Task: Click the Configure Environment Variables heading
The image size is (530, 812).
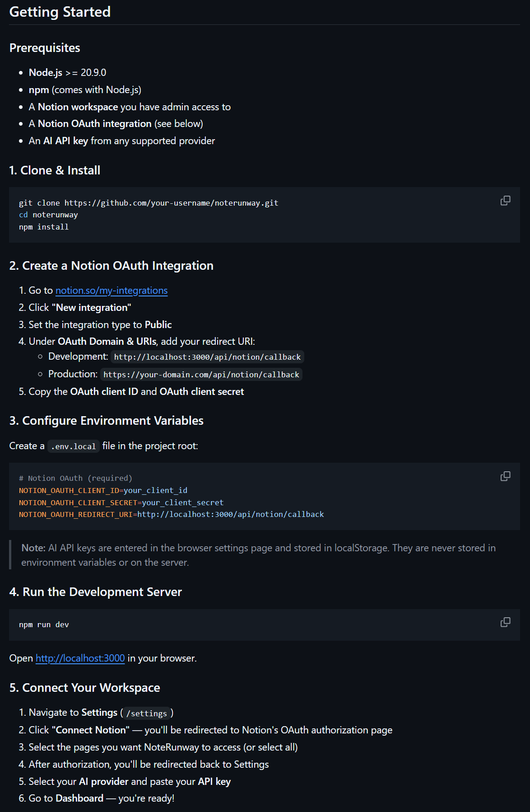Action: (x=106, y=421)
